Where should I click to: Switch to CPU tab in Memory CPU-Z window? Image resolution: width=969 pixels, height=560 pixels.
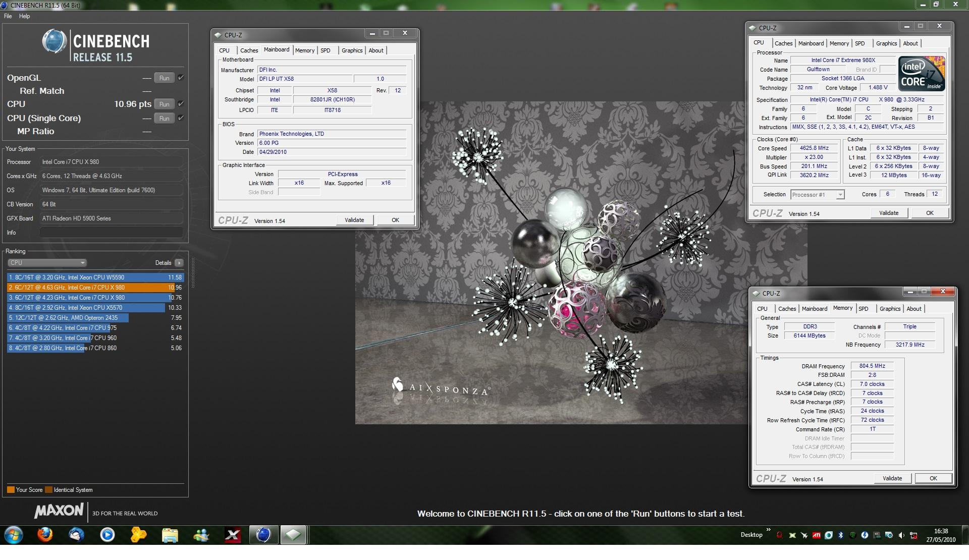point(762,309)
